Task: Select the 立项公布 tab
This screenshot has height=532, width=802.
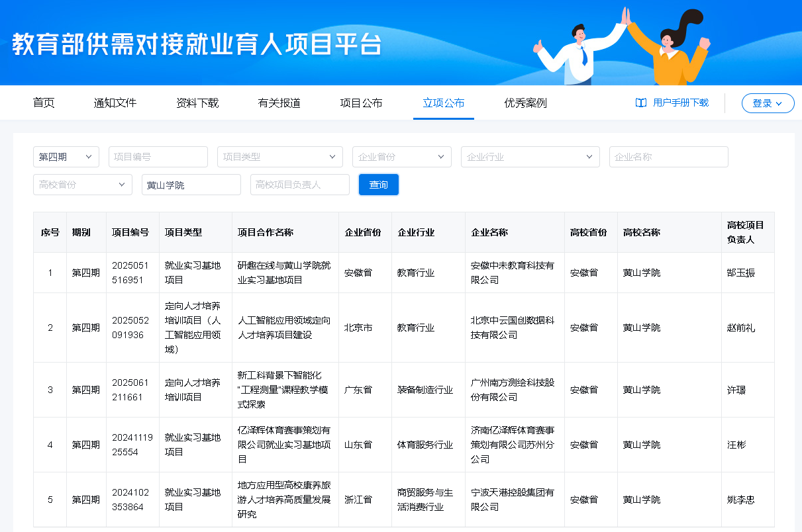Action: tap(444, 103)
